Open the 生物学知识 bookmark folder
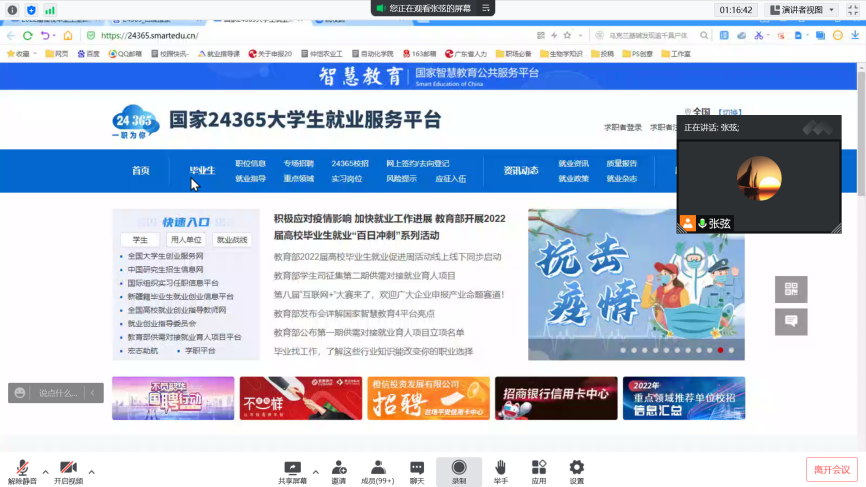 pyautogui.click(x=561, y=54)
